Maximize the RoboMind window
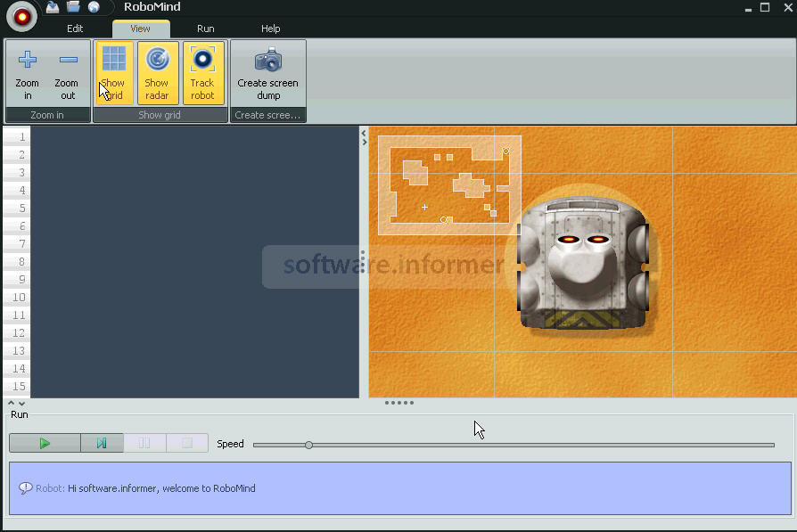This screenshot has height=532, width=797. pyautogui.click(x=765, y=7)
